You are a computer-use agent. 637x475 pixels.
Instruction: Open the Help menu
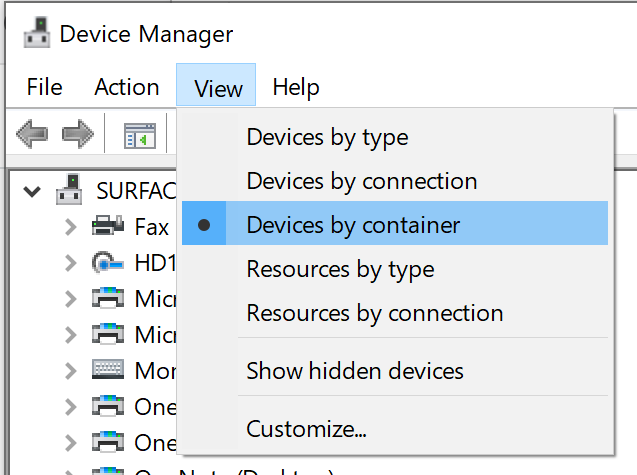click(x=296, y=87)
